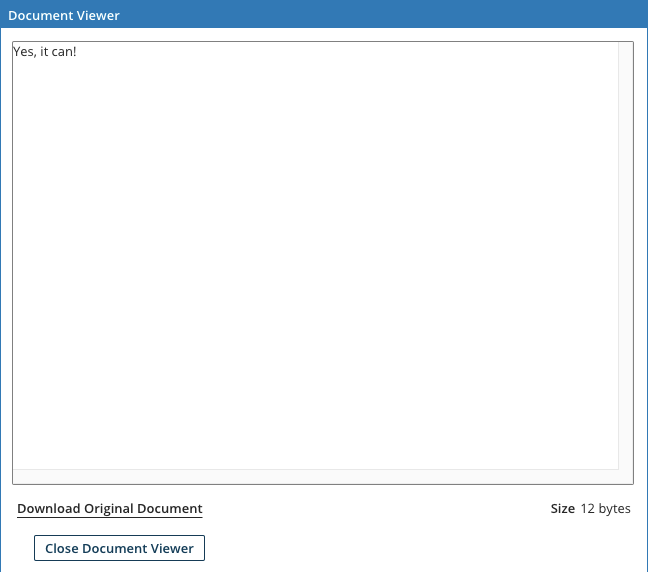Click the left end of the horizontal scrollbar
This screenshot has height=572, width=648.
22,476
